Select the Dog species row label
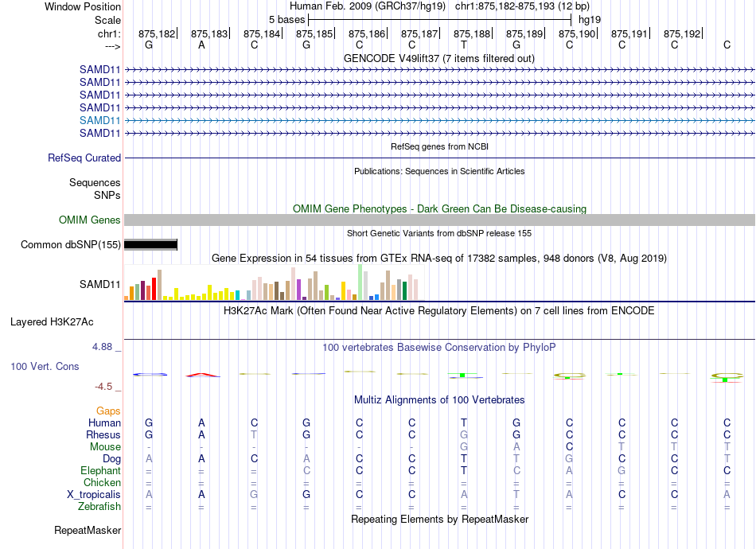The image size is (756, 549). coord(111,459)
